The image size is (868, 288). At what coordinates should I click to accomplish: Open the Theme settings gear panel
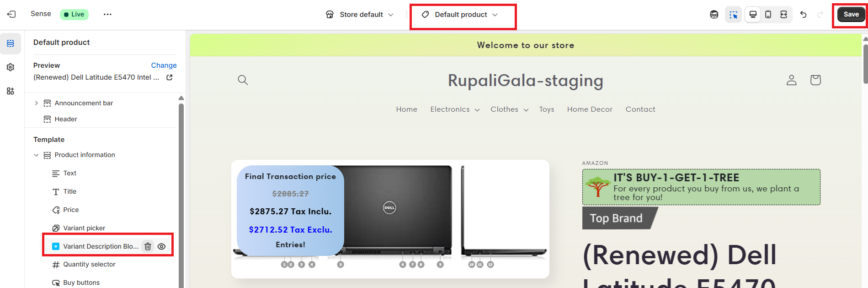pos(11,67)
